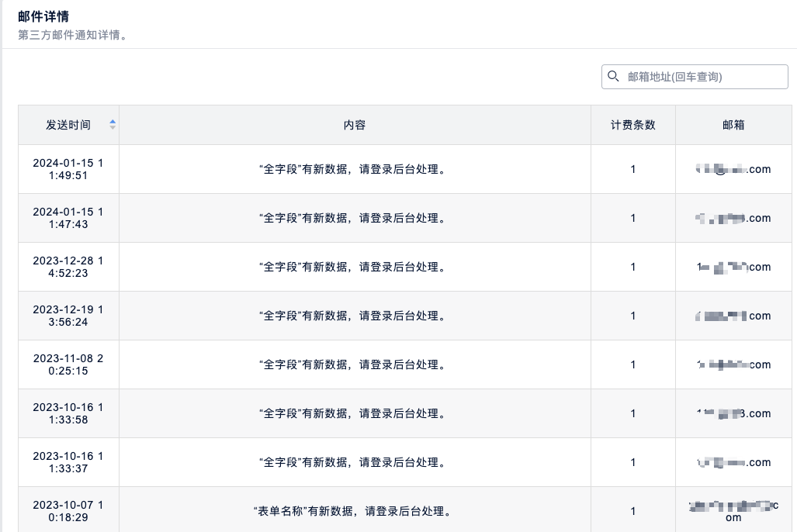Viewport: 797px width, 532px height.
Task: Click the 邮箱地址 search input field
Action: pos(702,77)
